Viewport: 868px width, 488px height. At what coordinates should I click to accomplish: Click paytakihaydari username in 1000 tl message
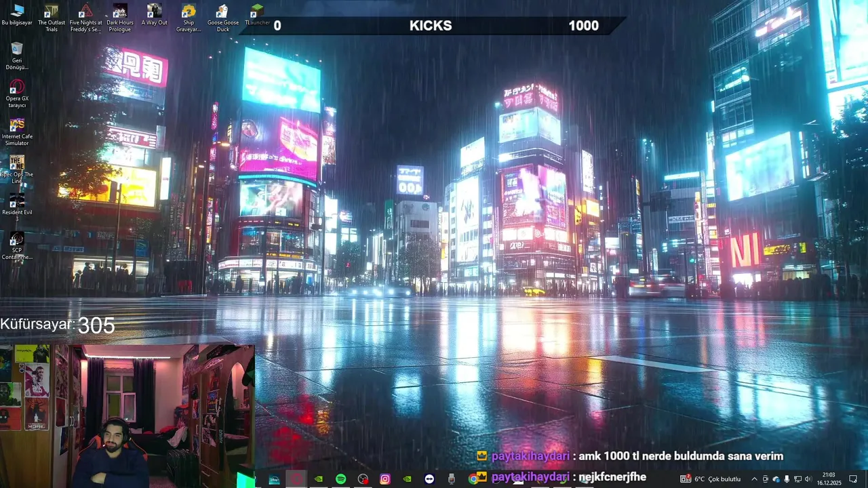530,456
